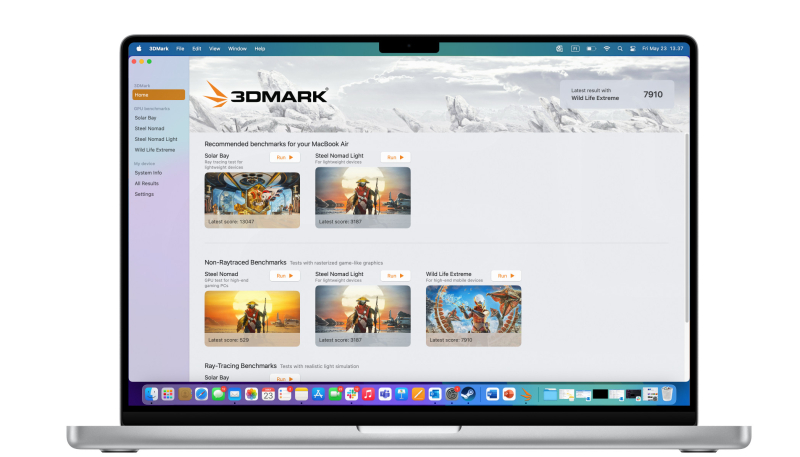This screenshot has width=800, height=457.
Task: Open the View menu
Action: (214, 48)
